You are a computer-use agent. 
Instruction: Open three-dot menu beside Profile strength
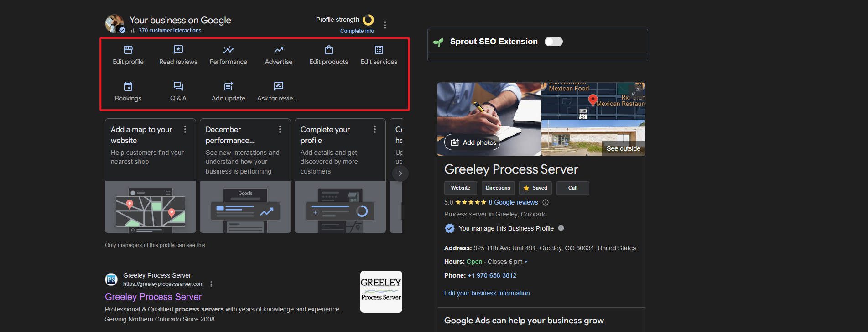[385, 25]
